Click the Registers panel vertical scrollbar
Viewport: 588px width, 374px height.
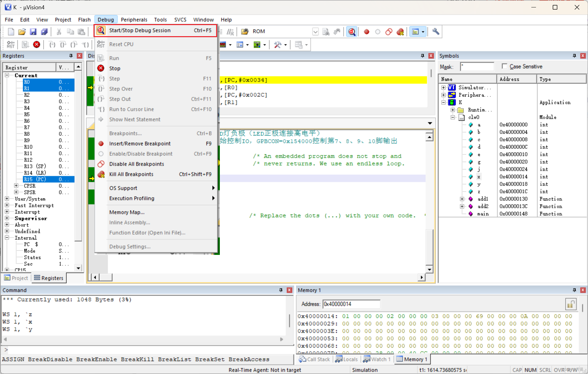tap(78, 167)
